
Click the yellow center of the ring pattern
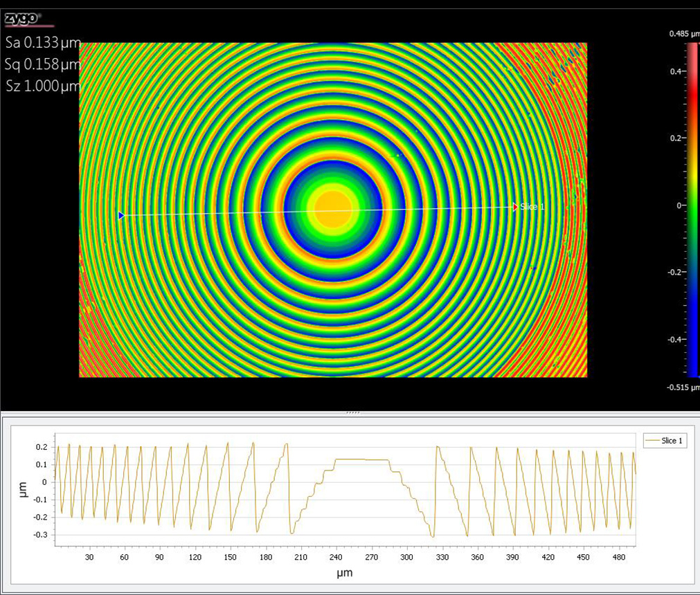(333, 210)
